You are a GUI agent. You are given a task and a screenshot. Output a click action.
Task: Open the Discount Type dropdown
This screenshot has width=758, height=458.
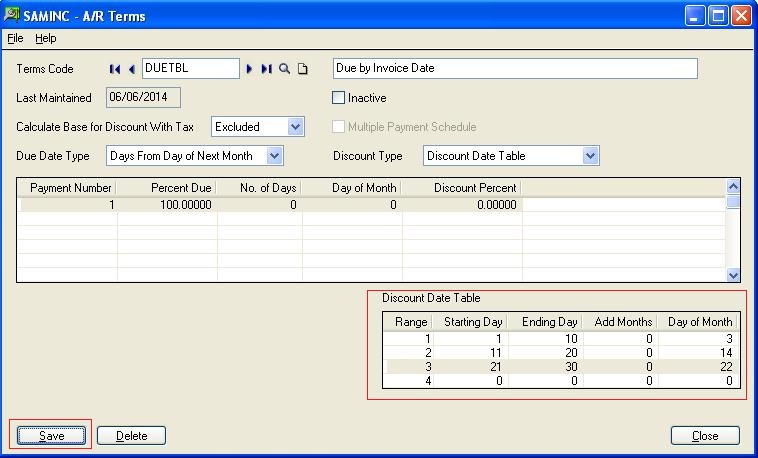[590, 156]
